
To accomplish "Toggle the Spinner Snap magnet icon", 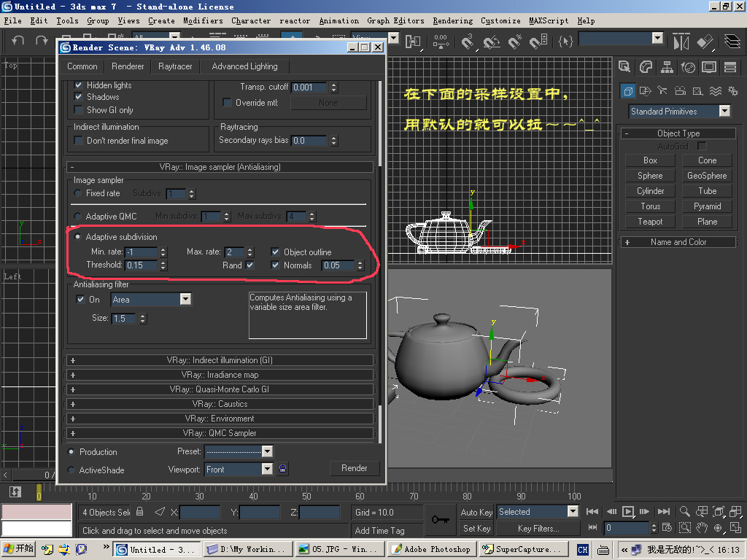I will (x=538, y=42).
